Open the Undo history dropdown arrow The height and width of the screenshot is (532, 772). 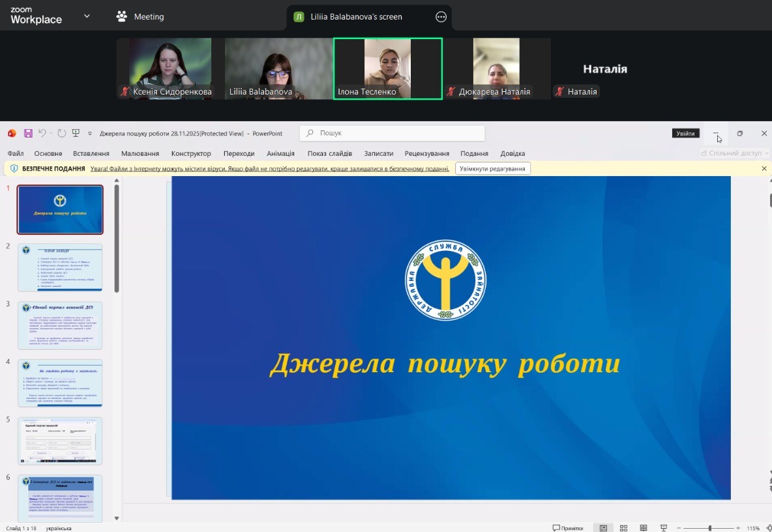(x=52, y=134)
